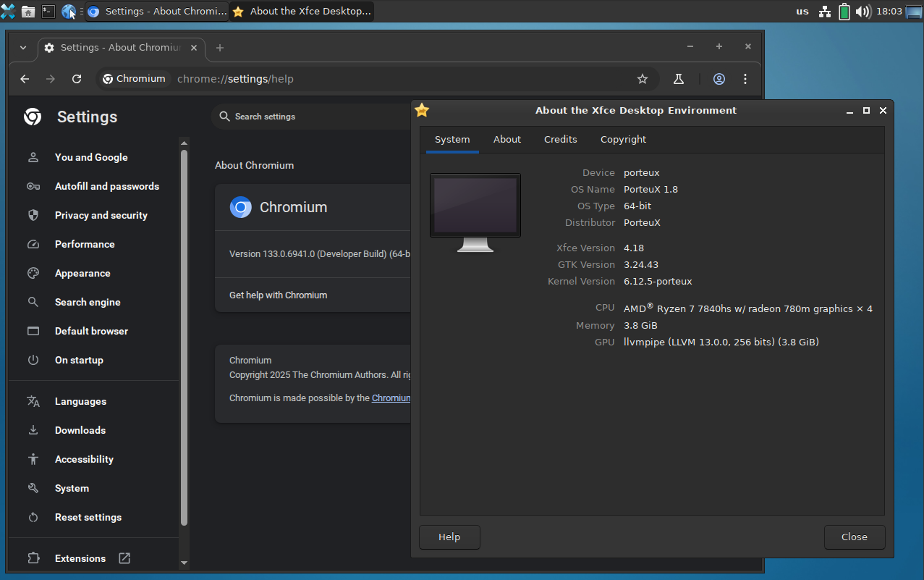924x580 pixels.
Task: Click the Help button in Xfce dialog
Action: click(x=449, y=537)
